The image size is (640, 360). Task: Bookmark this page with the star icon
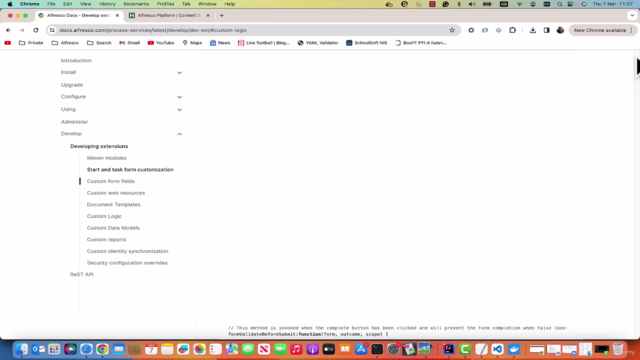(x=452, y=30)
